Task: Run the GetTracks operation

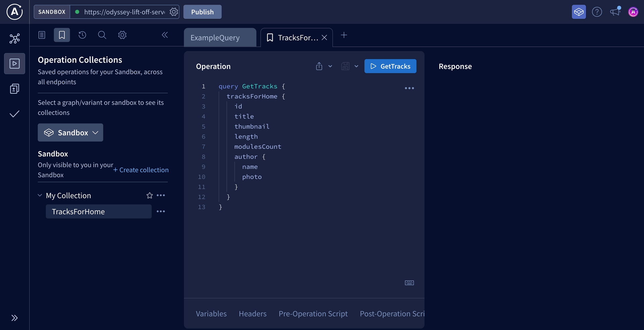Action: point(390,66)
